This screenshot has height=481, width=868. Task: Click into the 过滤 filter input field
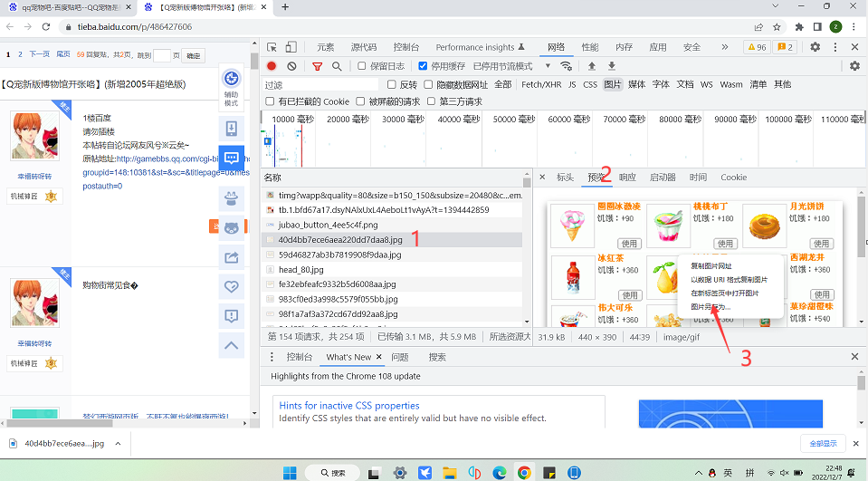pos(320,85)
